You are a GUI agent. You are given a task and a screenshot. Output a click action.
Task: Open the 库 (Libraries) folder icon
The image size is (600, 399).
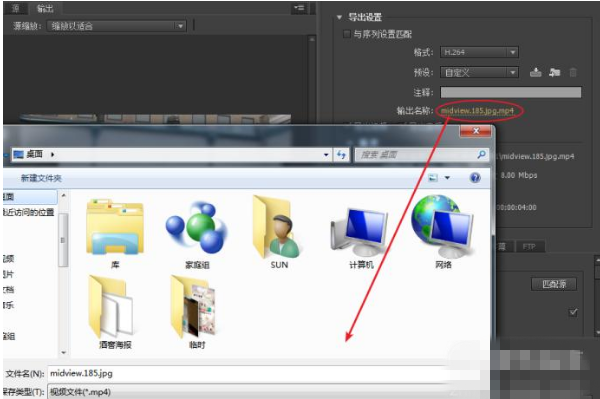(115, 227)
